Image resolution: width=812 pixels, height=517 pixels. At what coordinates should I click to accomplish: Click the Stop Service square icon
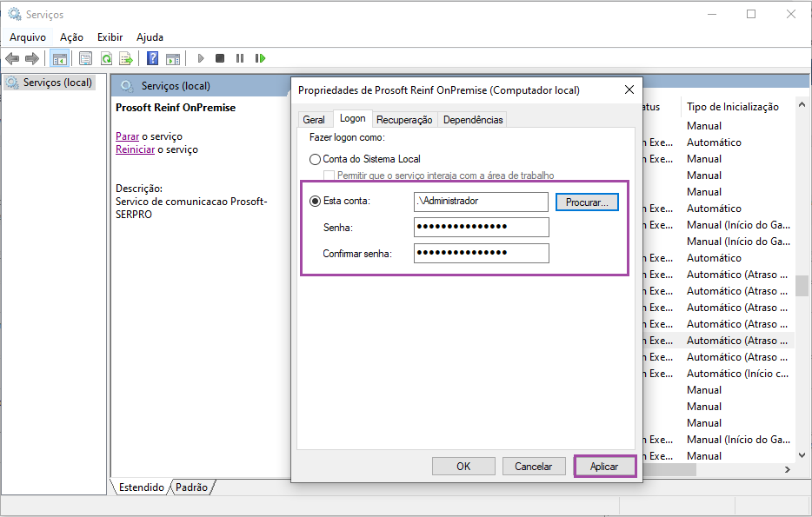(x=220, y=58)
